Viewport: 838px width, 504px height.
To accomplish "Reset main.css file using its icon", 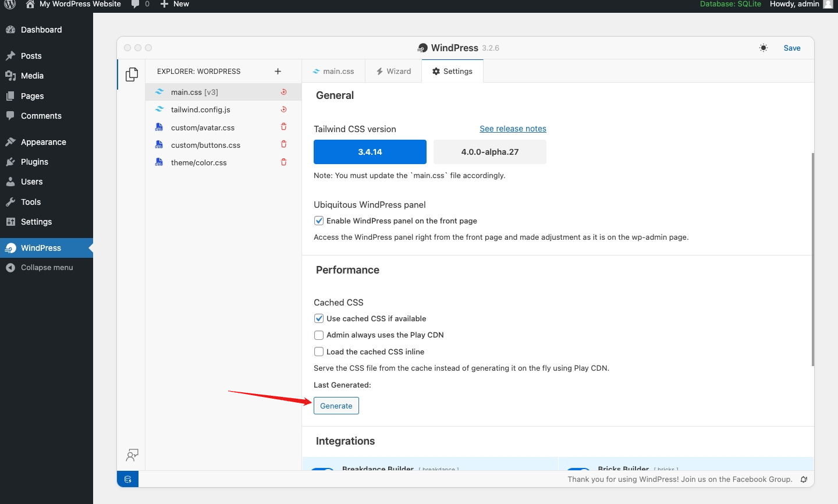I will point(284,92).
